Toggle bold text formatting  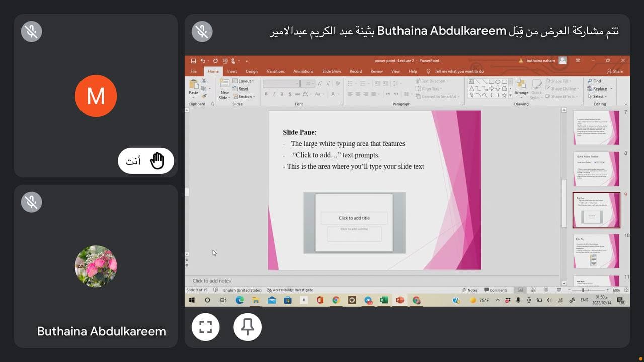coord(266,94)
